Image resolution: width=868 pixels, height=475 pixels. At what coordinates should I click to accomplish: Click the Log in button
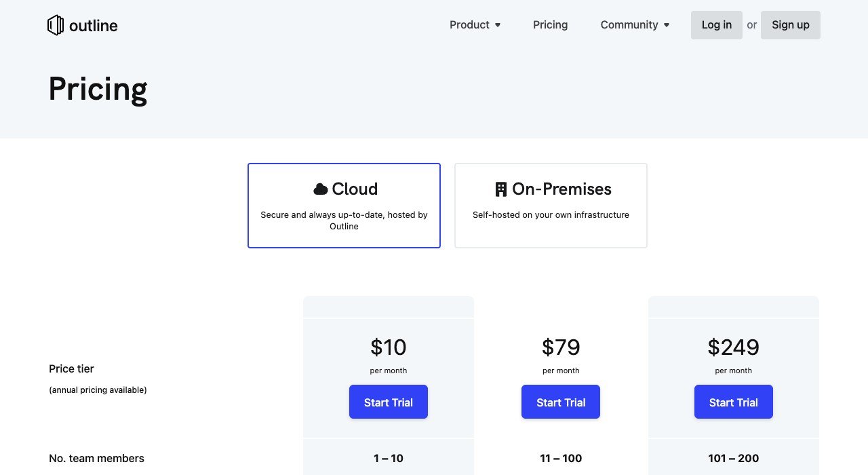tap(717, 25)
